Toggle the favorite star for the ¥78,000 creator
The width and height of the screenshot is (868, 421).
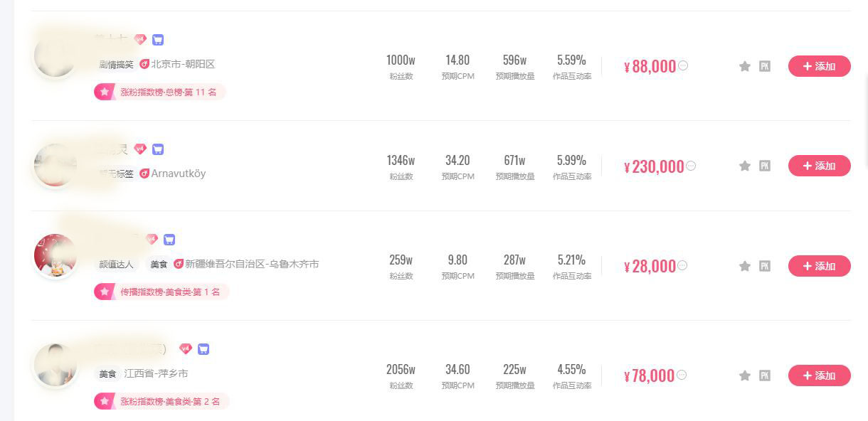coord(745,375)
